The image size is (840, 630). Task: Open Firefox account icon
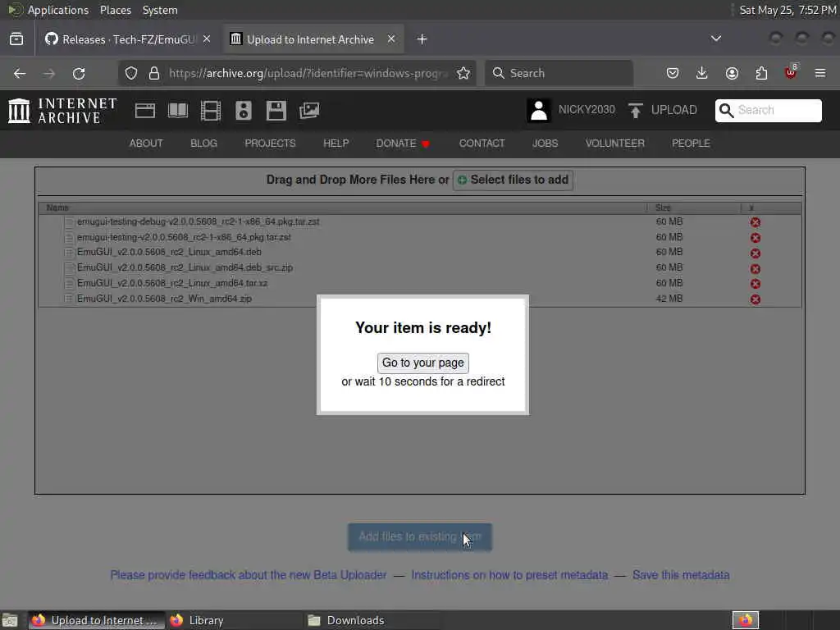(x=732, y=73)
